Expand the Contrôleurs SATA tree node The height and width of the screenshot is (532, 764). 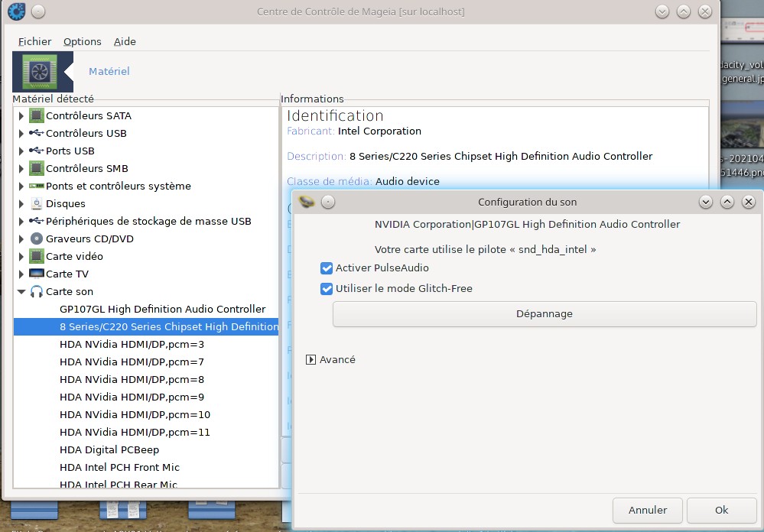pos(21,116)
